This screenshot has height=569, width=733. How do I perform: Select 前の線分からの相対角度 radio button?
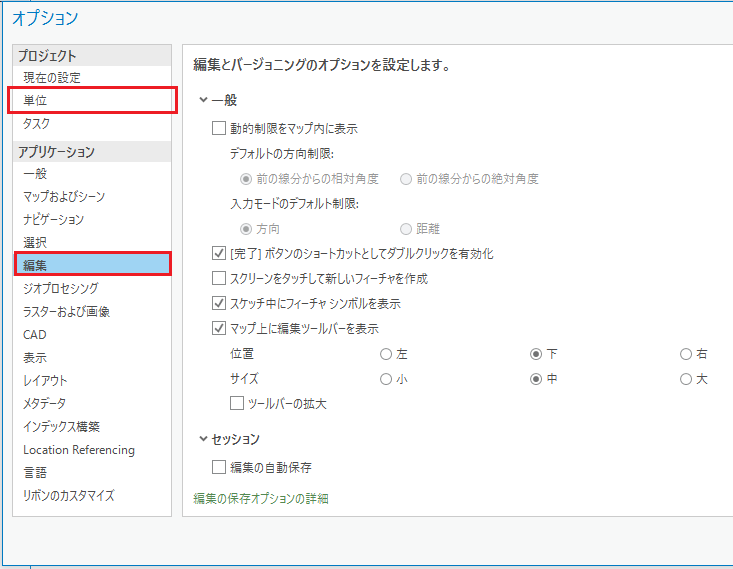click(246, 179)
